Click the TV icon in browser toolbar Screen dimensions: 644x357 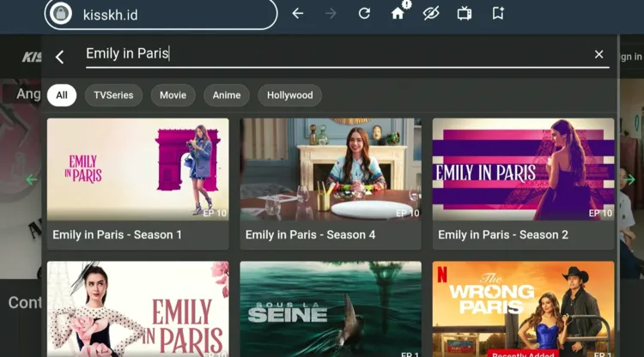click(x=465, y=14)
